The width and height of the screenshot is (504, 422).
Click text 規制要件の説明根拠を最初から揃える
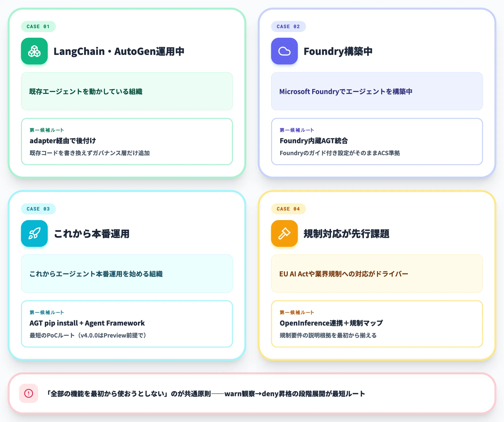tap(328, 335)
